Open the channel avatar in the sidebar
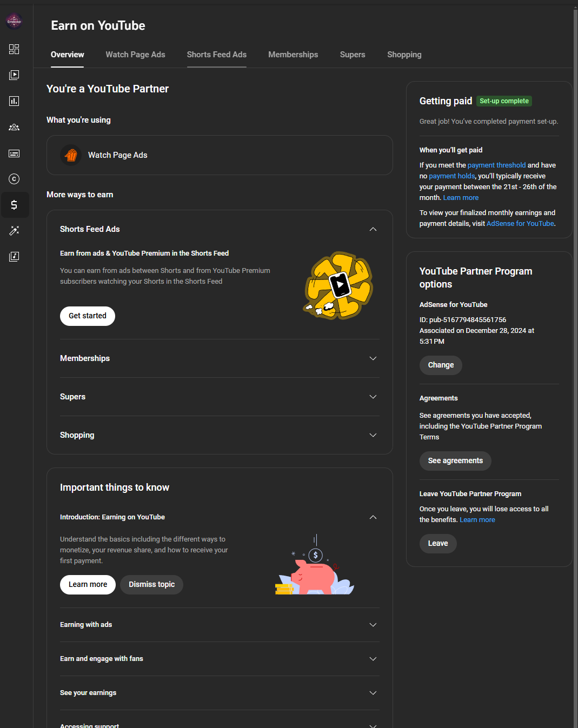This screenshot has width=578, height=728. tap(14, 22)
